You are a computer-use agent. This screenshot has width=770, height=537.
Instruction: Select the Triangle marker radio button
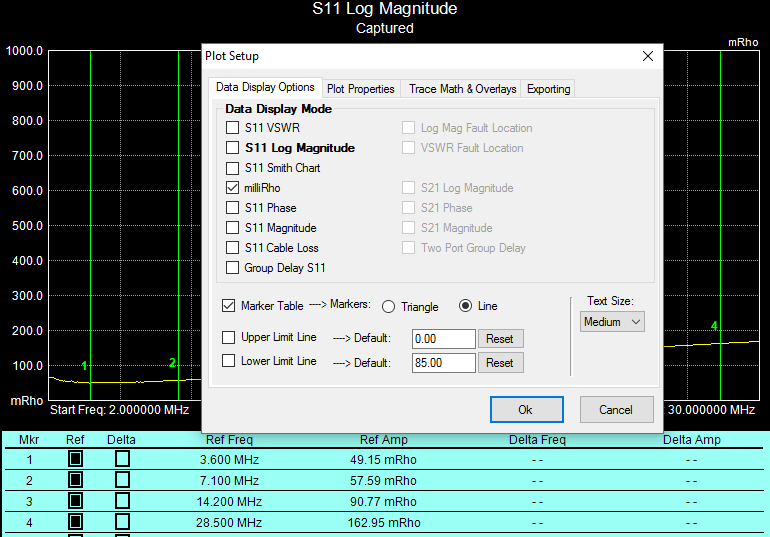click(x=390, y=306)
